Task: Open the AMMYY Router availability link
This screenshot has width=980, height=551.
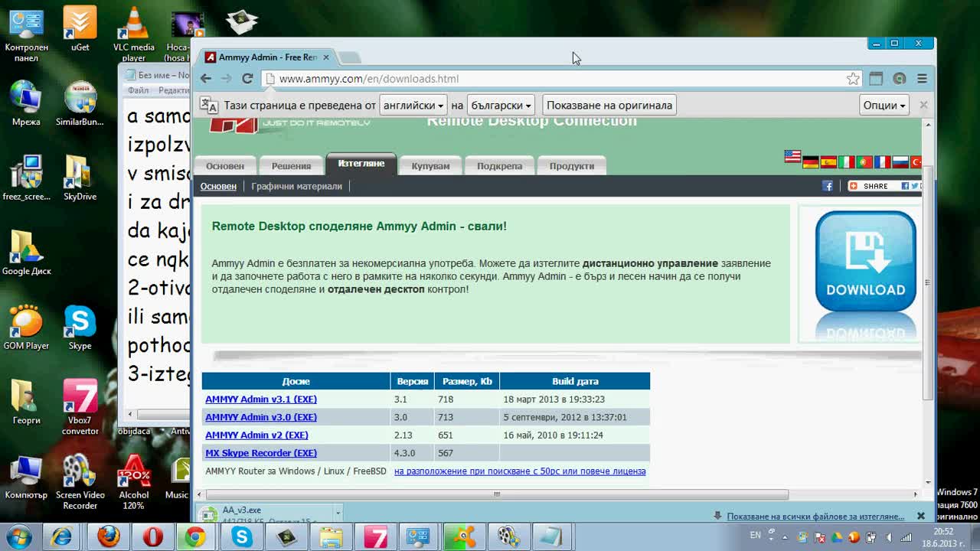Action: tap(520, 471)
